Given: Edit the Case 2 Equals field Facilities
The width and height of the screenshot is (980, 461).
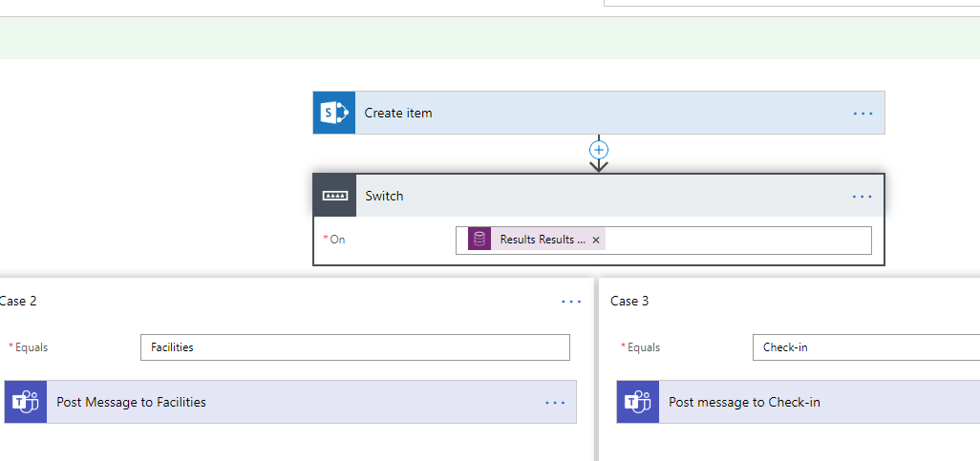Looking at the screenshot, I should click(x=354, y=347).
